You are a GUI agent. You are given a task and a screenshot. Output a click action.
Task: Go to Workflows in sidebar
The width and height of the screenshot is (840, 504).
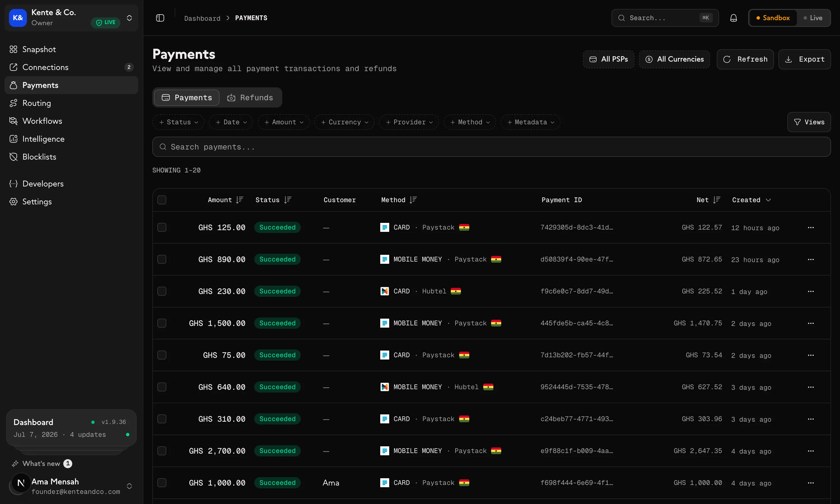(x=71, y=121)
